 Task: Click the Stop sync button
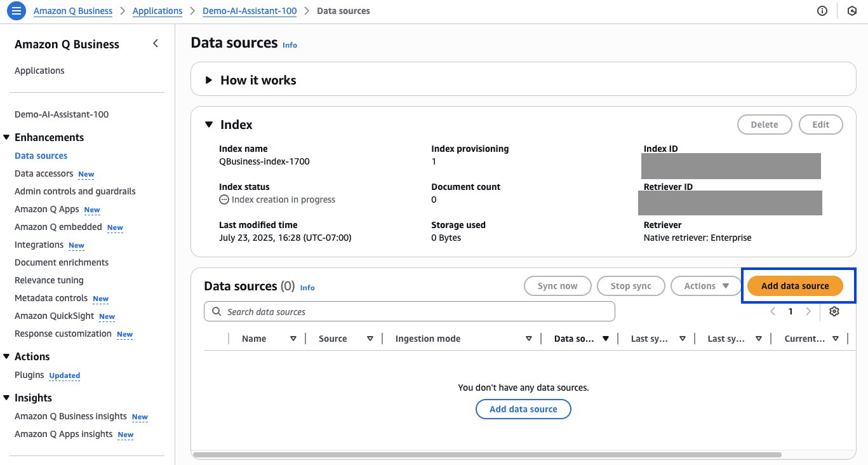coord(631,286)
